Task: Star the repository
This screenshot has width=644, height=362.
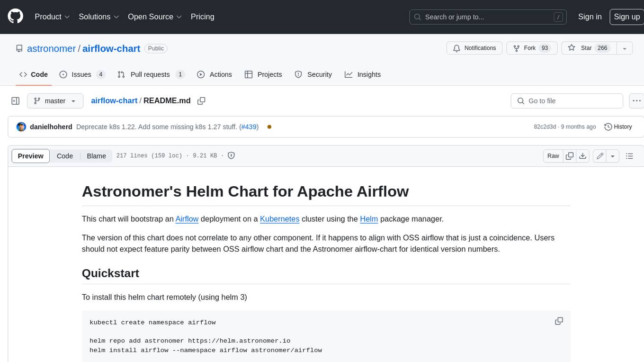Action: click(589, 48)
